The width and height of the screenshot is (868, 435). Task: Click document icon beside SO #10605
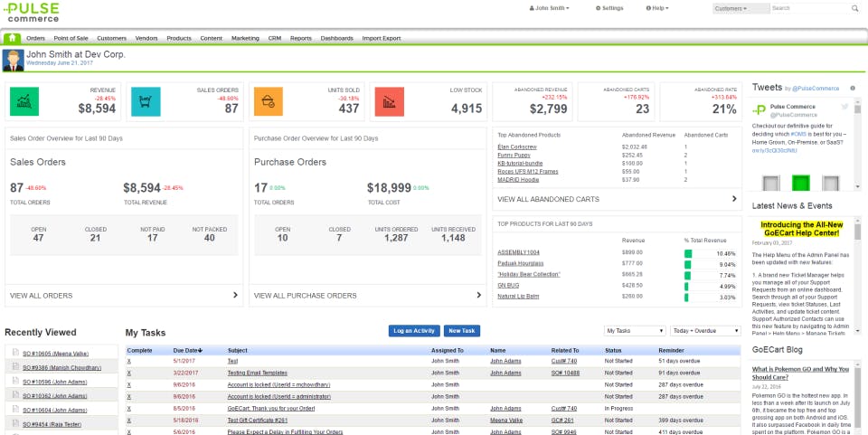[15, 352]
